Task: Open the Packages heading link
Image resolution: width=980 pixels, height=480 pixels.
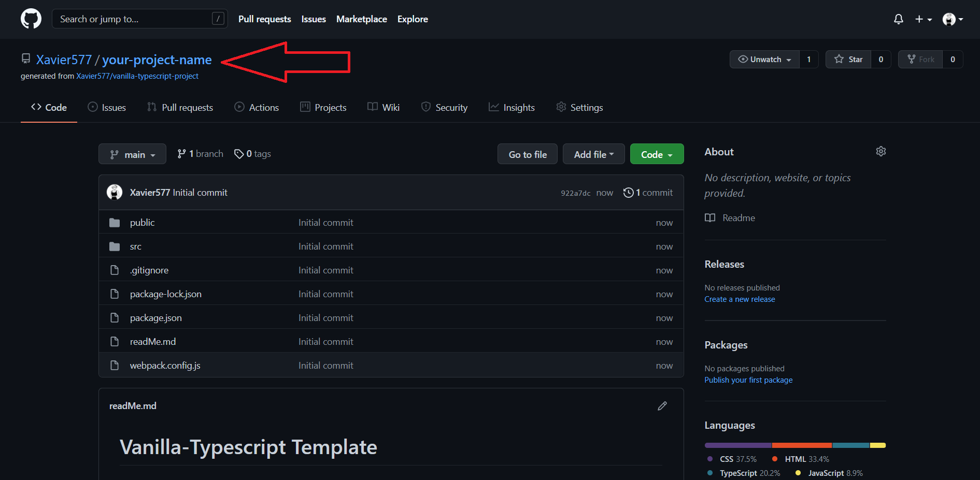Action: click(726, 345)
